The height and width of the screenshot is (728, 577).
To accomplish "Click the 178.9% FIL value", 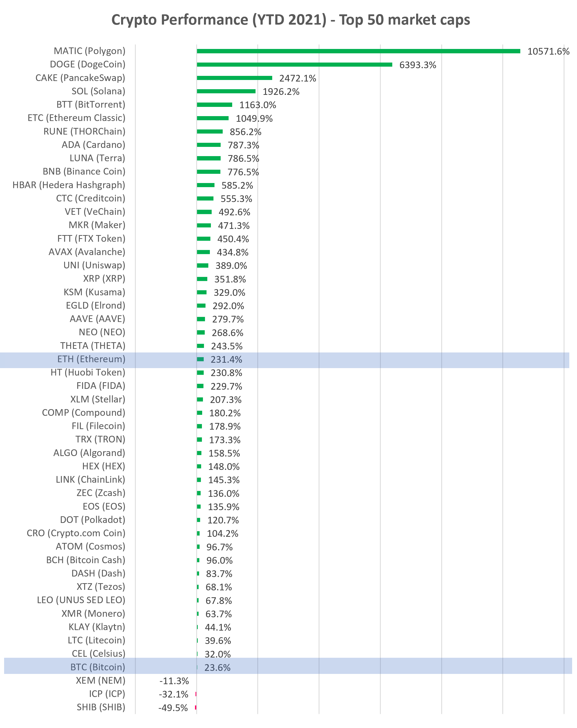I will pos(225,426).
